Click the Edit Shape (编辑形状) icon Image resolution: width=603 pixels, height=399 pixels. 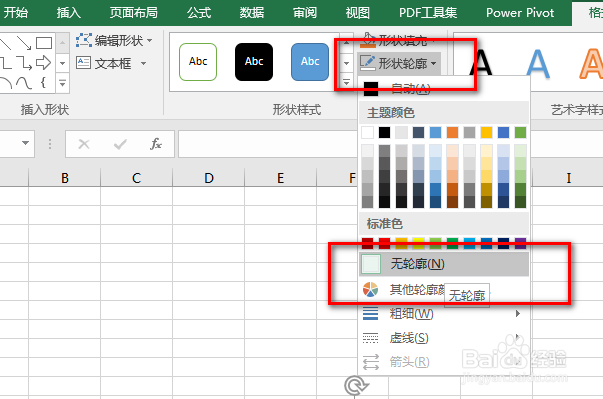pyautogui.click(x=83, y=40)
